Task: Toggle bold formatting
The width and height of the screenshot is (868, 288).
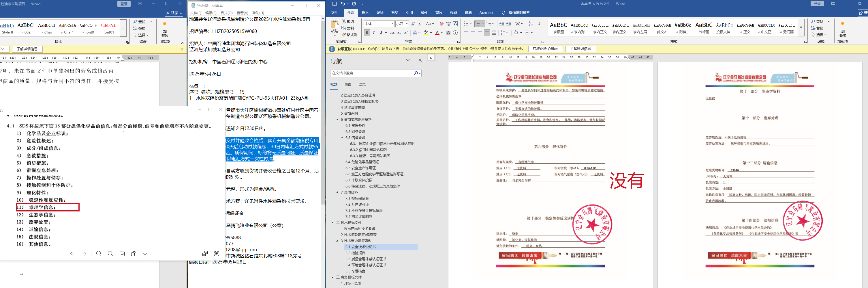Action: tap(367, 33)
